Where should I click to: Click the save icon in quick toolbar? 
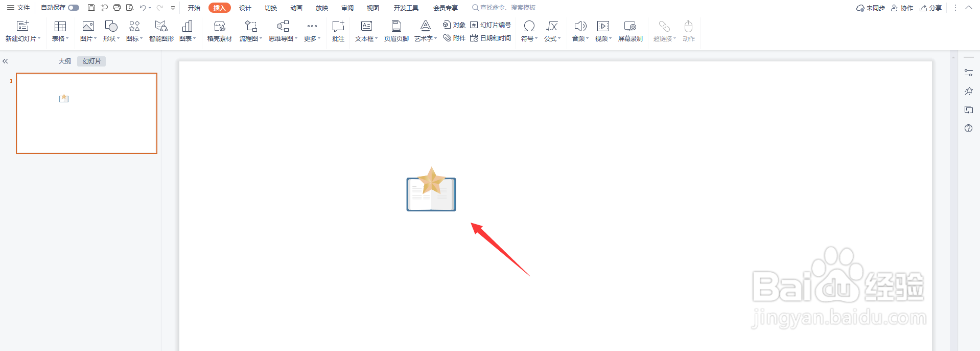(x=91, y=8)
